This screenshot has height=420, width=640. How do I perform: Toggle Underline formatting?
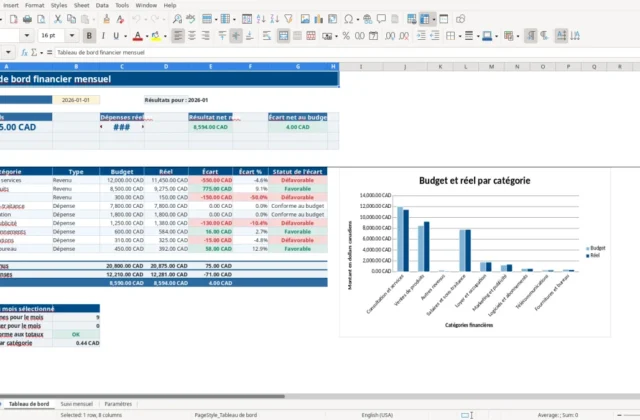click(116, 36)
